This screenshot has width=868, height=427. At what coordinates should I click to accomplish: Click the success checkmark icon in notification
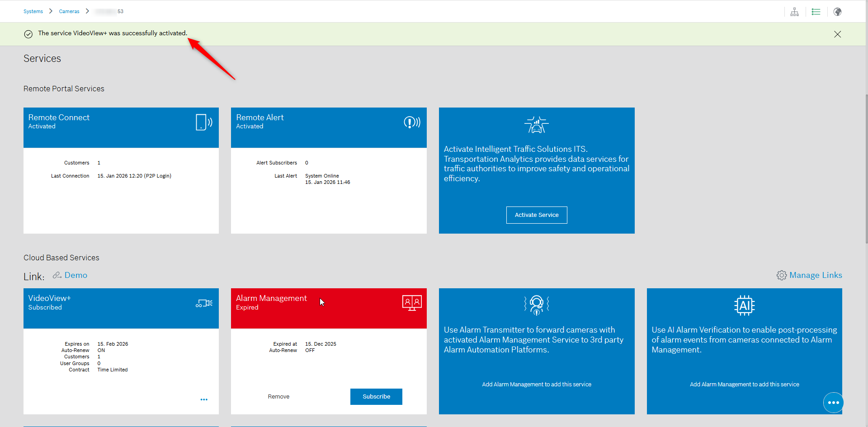[x=28, y=34]
